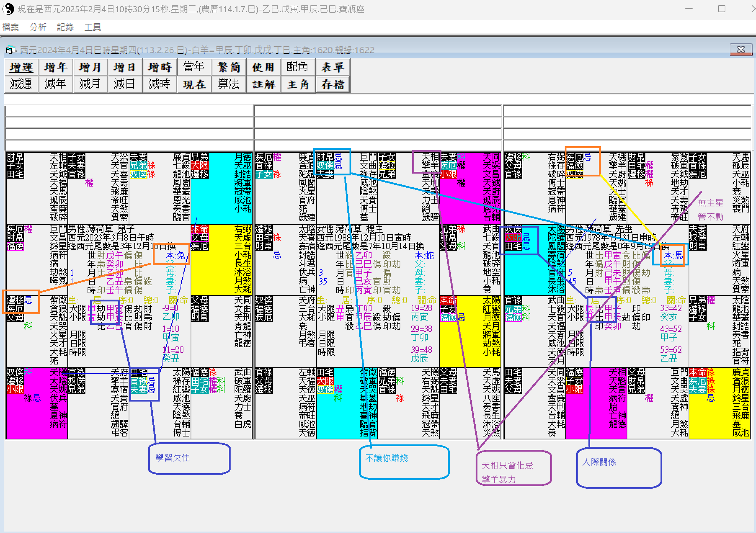
Task: Click the 現在 button
Action: point(194,84)
